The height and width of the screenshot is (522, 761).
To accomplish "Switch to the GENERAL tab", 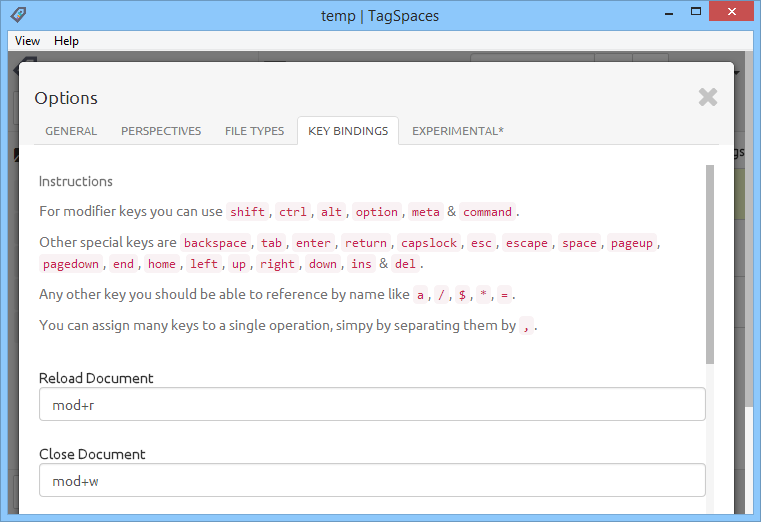I will pyautogui.click(x=71, y=131).
